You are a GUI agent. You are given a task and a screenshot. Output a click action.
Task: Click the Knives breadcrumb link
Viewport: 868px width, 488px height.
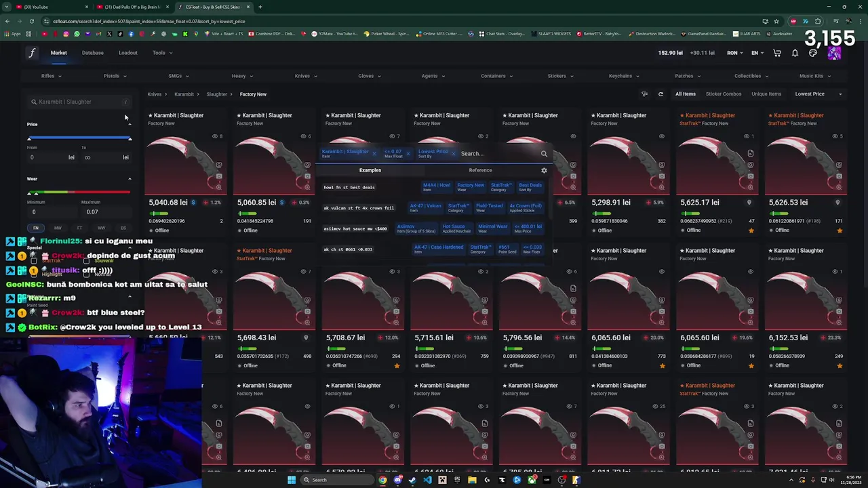pos(155,94)
